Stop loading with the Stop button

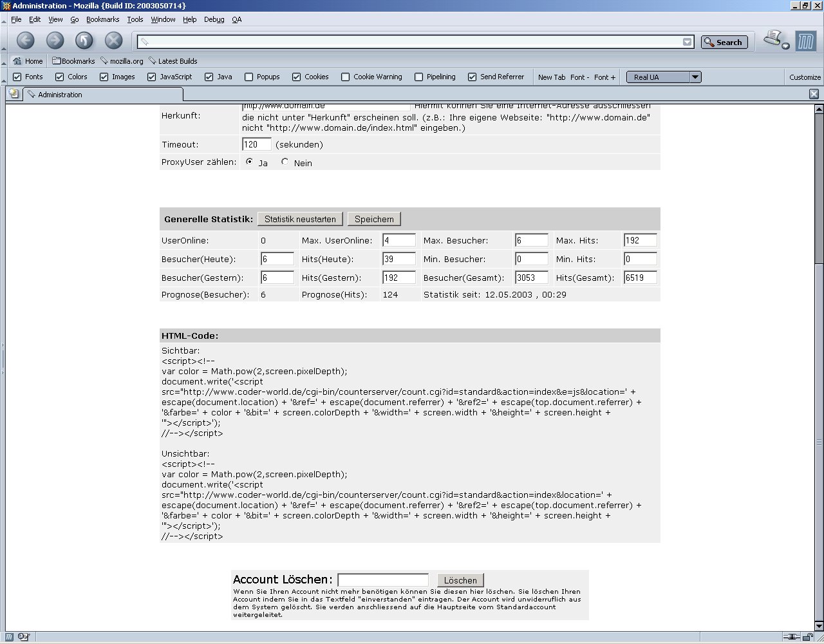point(114,41)
